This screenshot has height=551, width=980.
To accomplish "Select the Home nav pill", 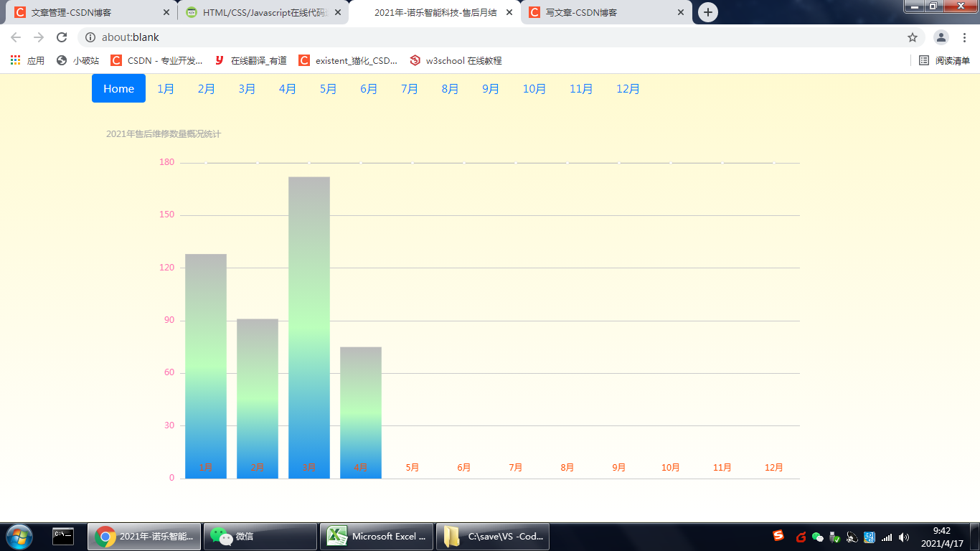I will tap(118, 88).
